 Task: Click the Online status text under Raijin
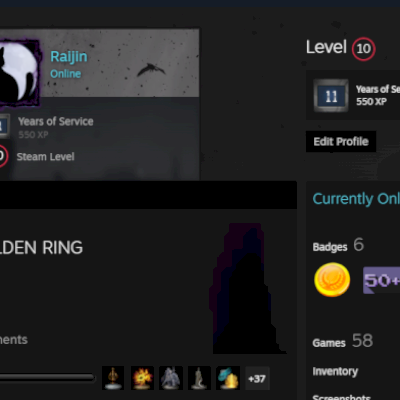(x=65, y=74)
